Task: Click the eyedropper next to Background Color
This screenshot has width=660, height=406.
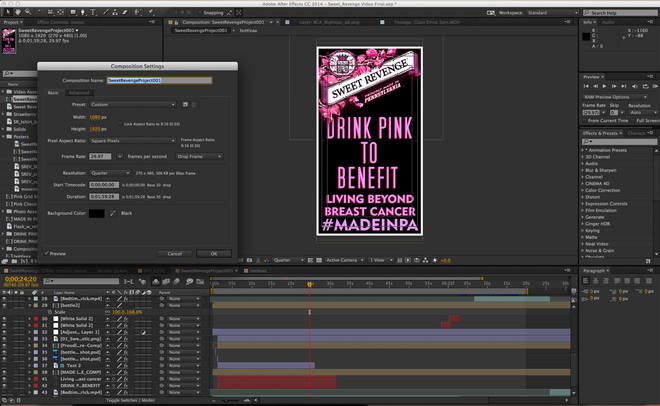Action: (112, 213)
